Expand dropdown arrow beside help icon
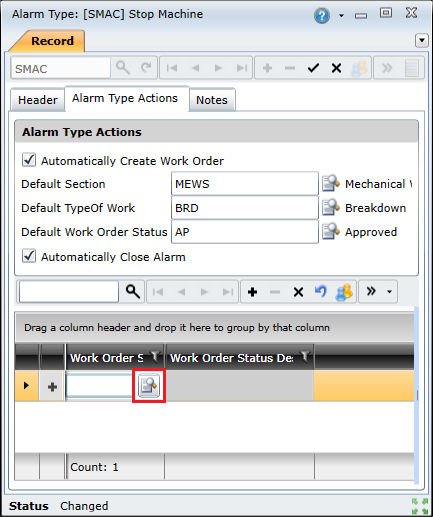The image size is (433, 517). [x=341, y=16]
